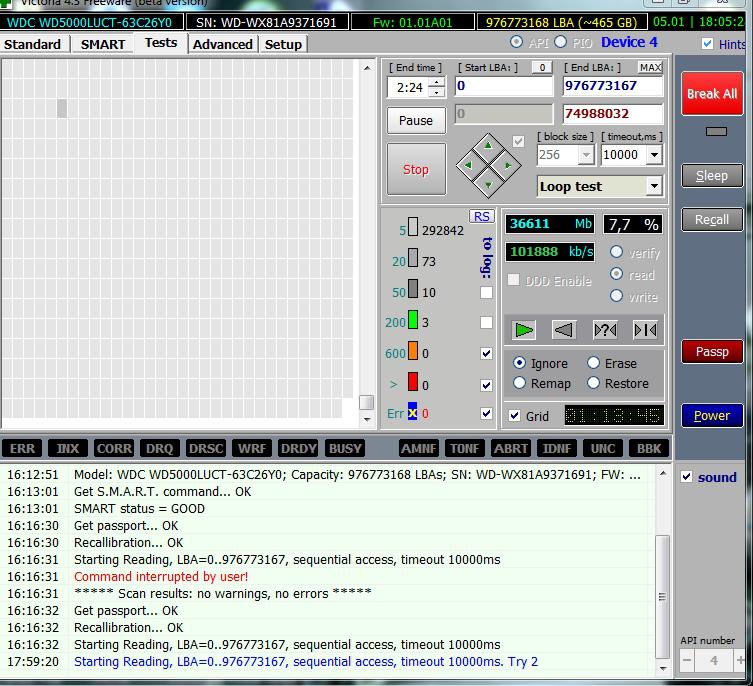Click the forward play scan icon
The height and width of the screenshot is (686, 753).
524,330
